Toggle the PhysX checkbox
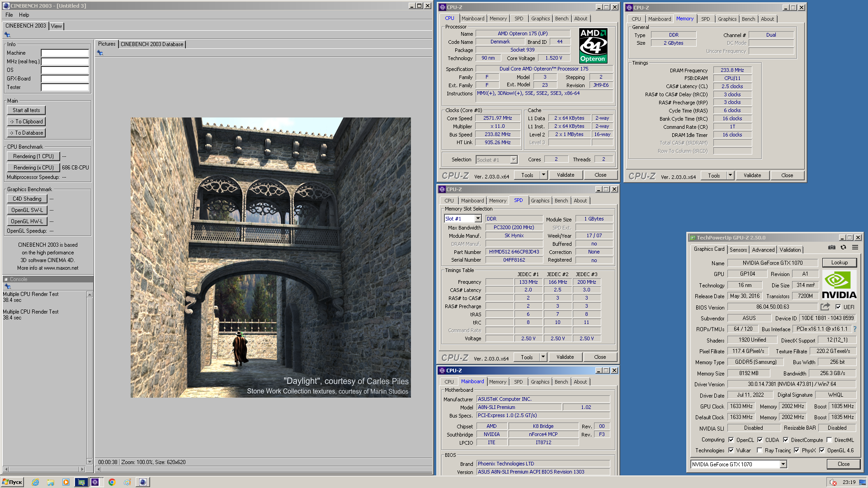Screen dimensions: 868x488 pos(797,450)
